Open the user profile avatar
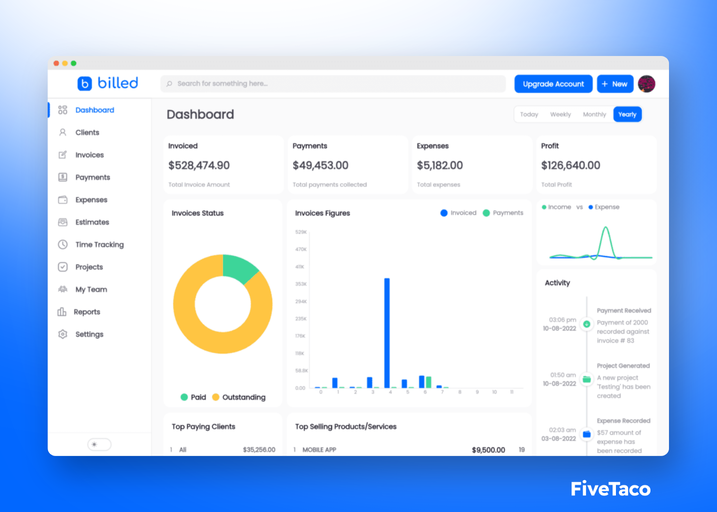This screenshot has height=512, width=717. point(647,84)
